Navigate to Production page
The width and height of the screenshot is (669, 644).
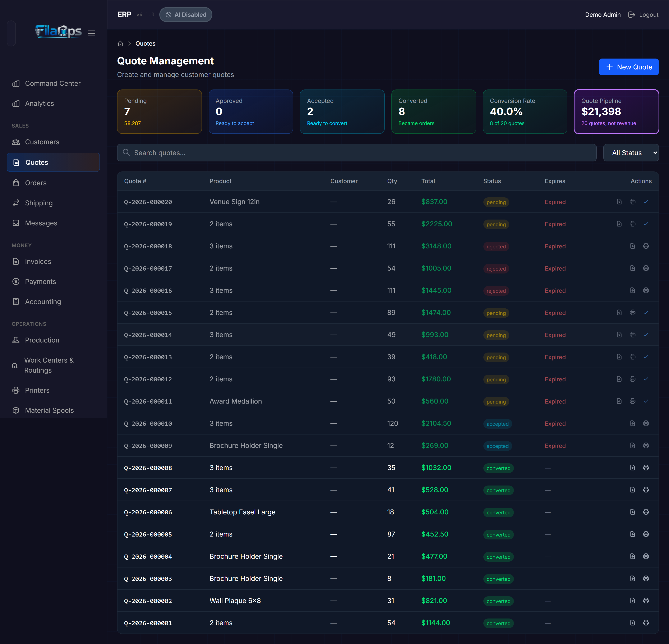coord(53,340)
